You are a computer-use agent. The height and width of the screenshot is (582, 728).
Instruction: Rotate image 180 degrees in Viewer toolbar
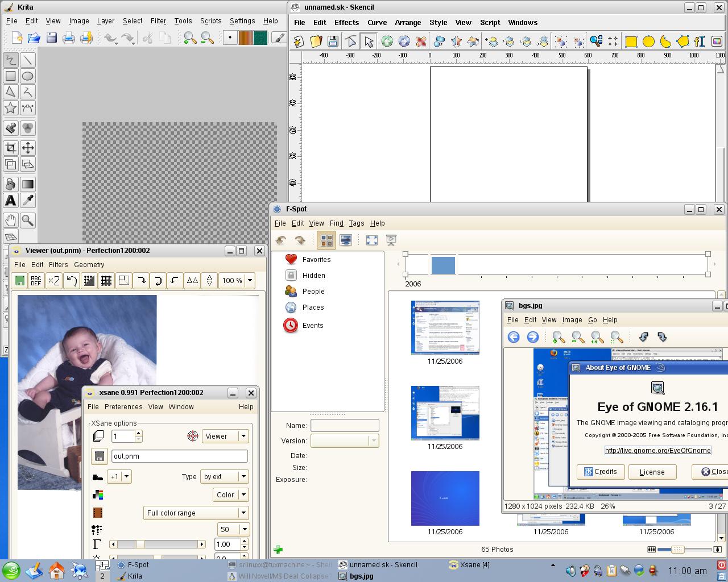point(158,280)
